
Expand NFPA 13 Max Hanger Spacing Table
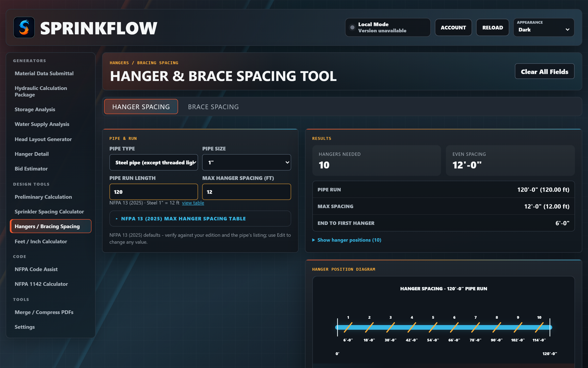click(x=200, y=219)
